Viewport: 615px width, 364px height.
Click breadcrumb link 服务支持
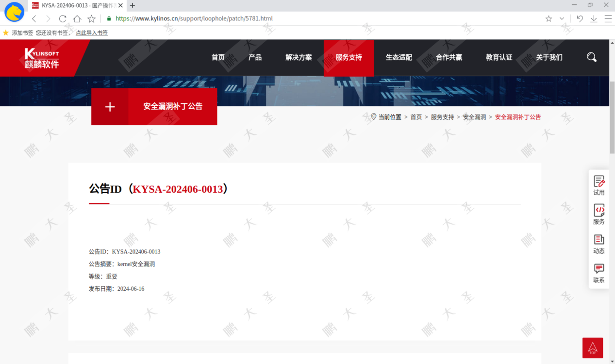pyautogui.click(x=442, y=117)
